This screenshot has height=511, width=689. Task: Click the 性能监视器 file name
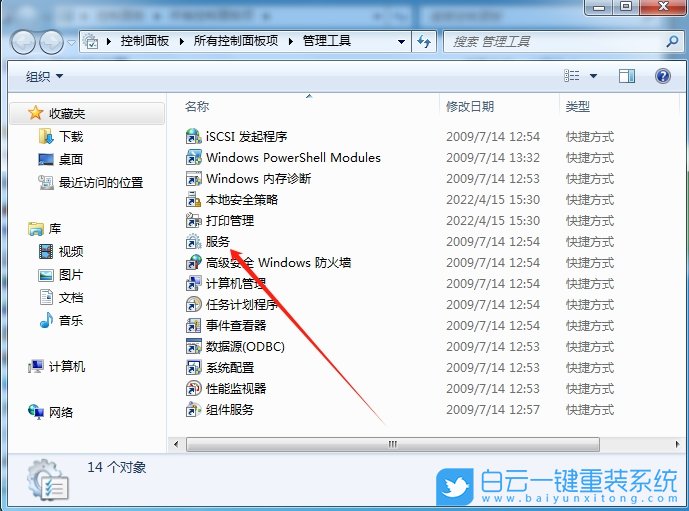[236, 389]
